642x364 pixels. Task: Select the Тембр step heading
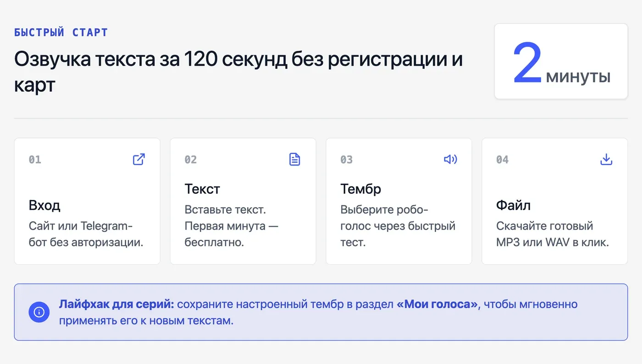[x=360, y=189]
